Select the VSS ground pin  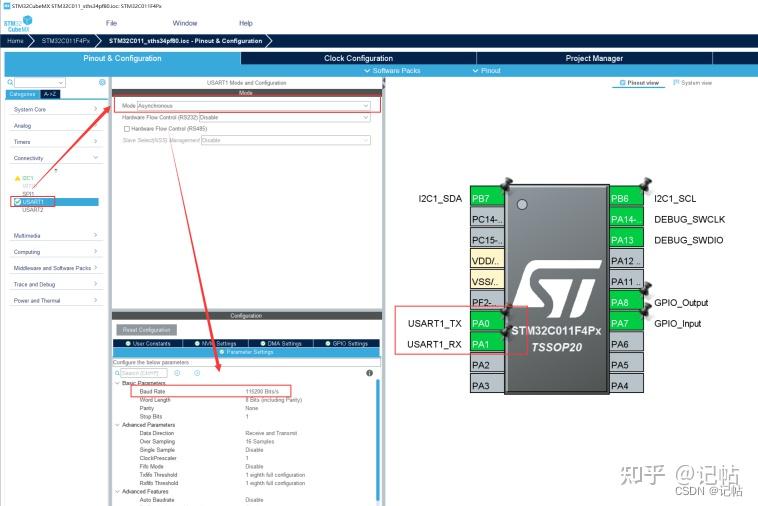[x=487, y=281]
